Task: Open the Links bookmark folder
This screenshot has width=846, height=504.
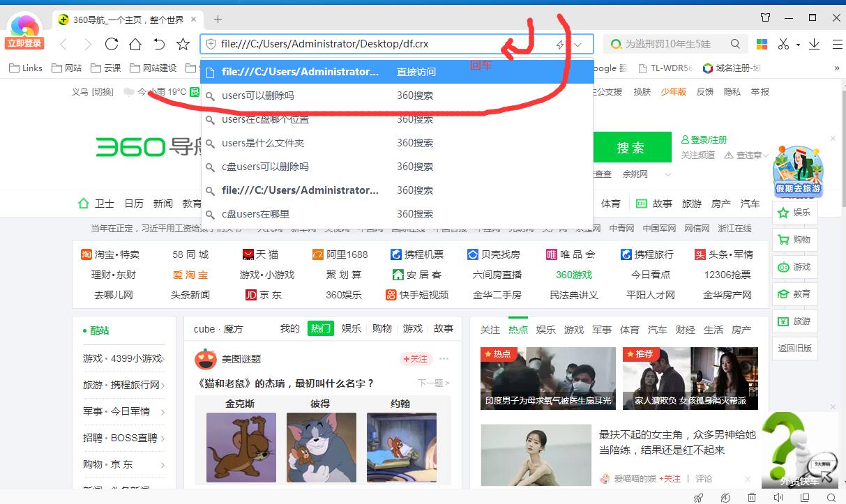Action: click(x=27, y=68)
